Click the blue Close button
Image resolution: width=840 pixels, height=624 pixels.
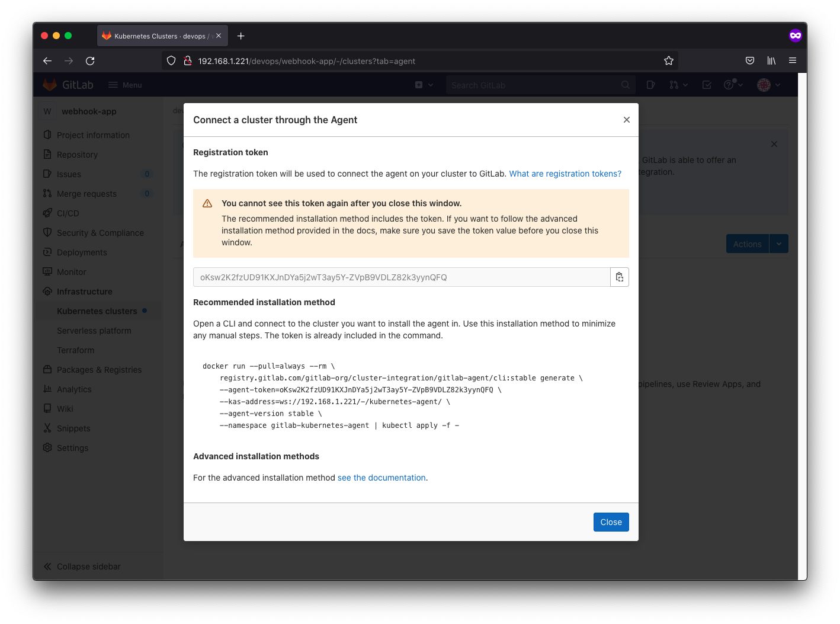pos(611,522)
